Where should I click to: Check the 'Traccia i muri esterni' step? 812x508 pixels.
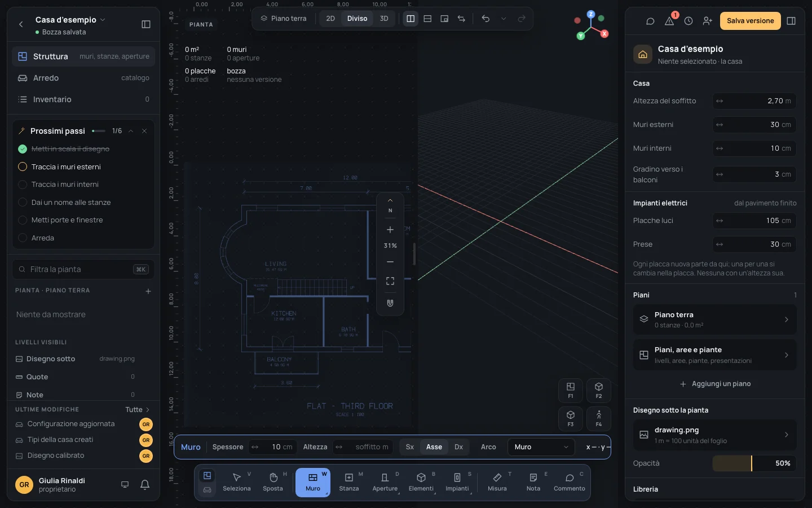coord(23,167)
